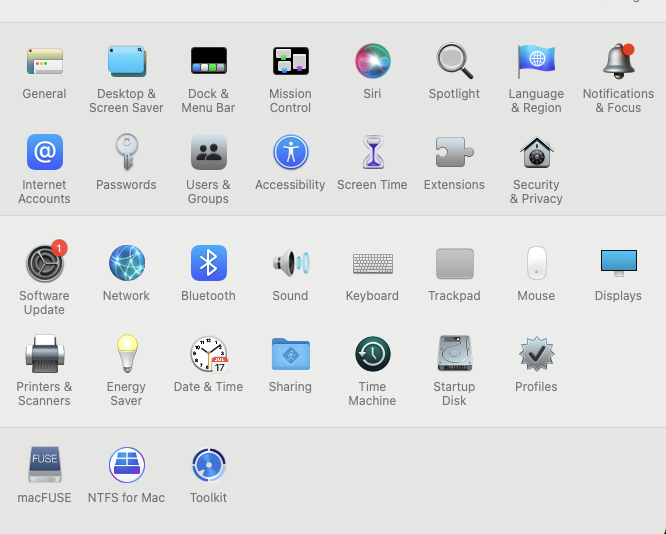Screen dimensions: 666x534
Task: Open Mouse preferences
Action: coord(536,263)
